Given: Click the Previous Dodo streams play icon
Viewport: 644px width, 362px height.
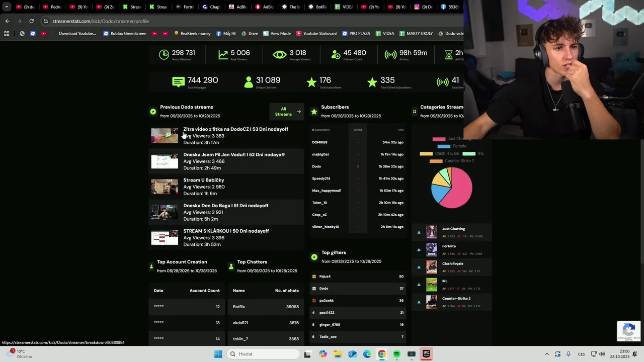Looking at the screenshot, I should tap(153, 112).
